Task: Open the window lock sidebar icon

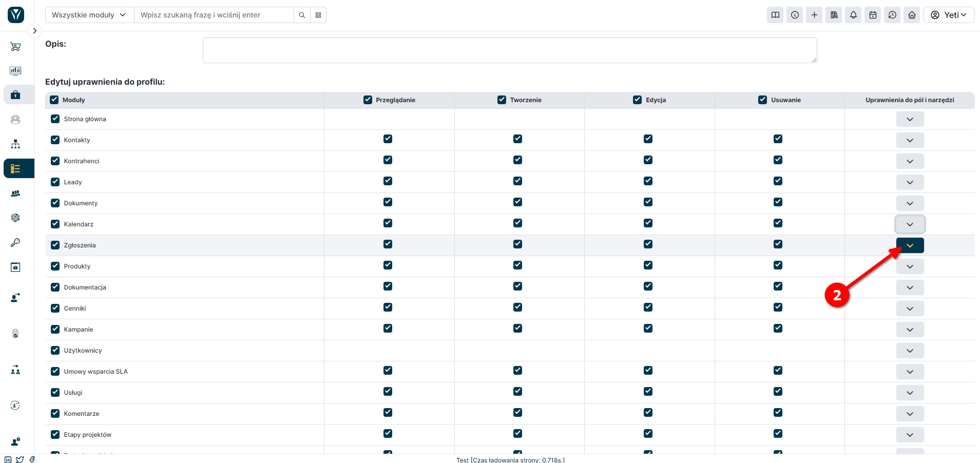Action: click(15, 267)
